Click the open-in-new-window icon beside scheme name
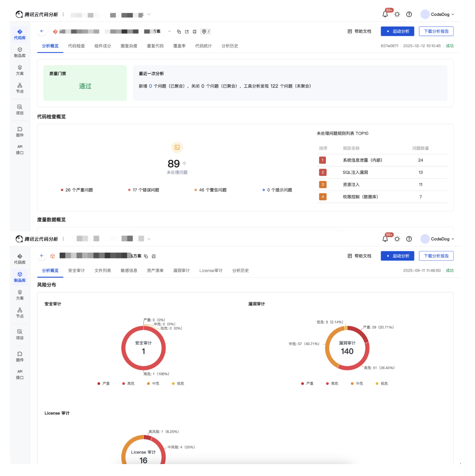The height and width of the screenshot is (476, 475). pyautogui.click(x=187, y=32)
